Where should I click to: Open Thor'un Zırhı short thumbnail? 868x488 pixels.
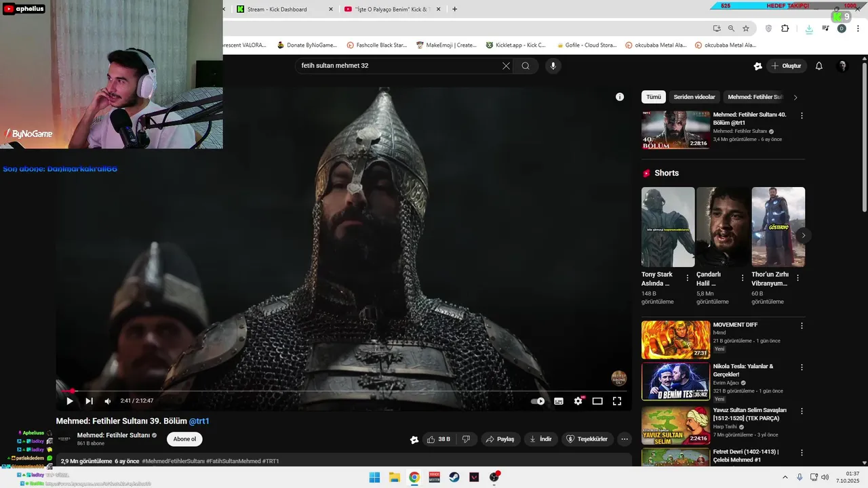tap(778, 227)
